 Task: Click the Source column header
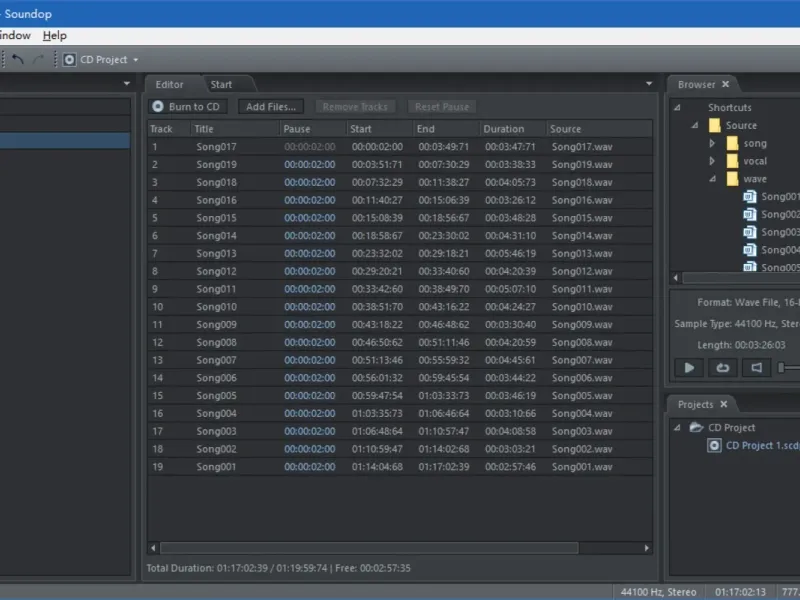[x=599, y=129]
